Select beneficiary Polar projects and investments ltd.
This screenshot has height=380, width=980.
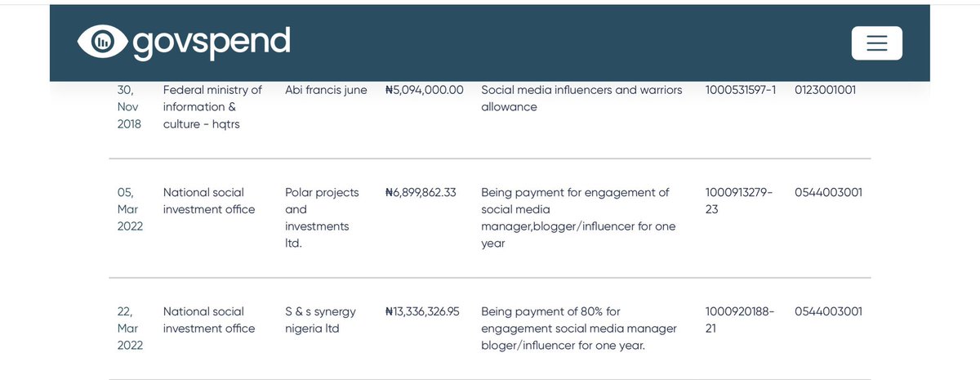tap(322, 217)
